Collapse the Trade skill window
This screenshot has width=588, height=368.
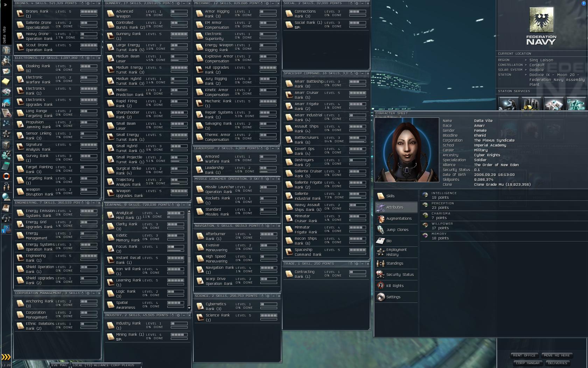coord(362,264)
